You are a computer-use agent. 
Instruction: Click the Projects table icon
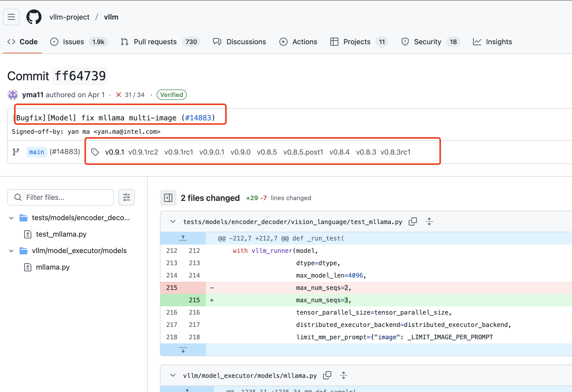334,42
